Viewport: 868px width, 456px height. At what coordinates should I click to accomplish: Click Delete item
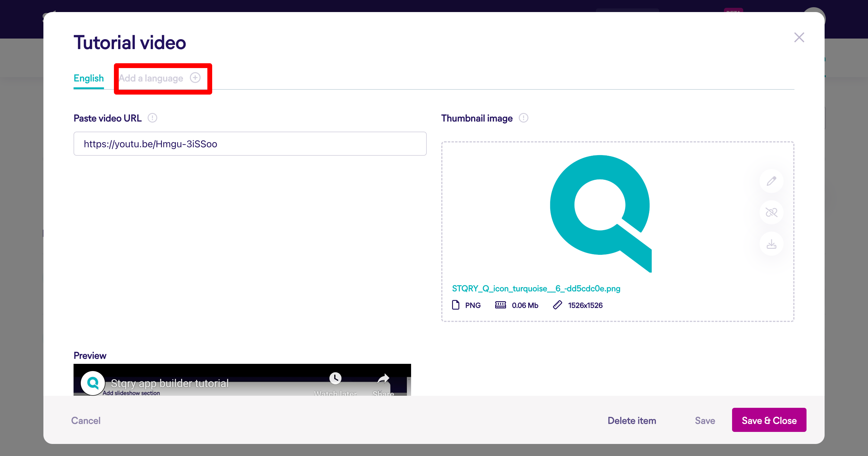(x=631, y=420)
